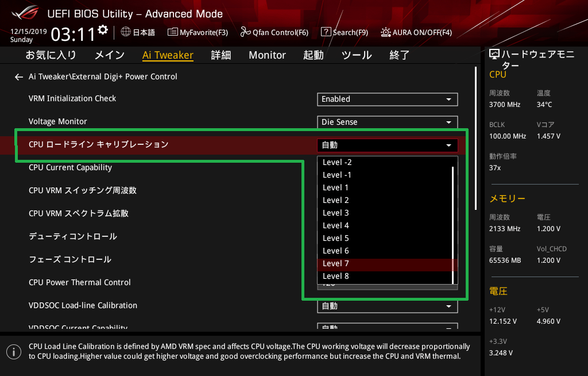Click the ROG logo icon
Image resolution: width=588 pixels, height=376 pixels.
(25, 13)
